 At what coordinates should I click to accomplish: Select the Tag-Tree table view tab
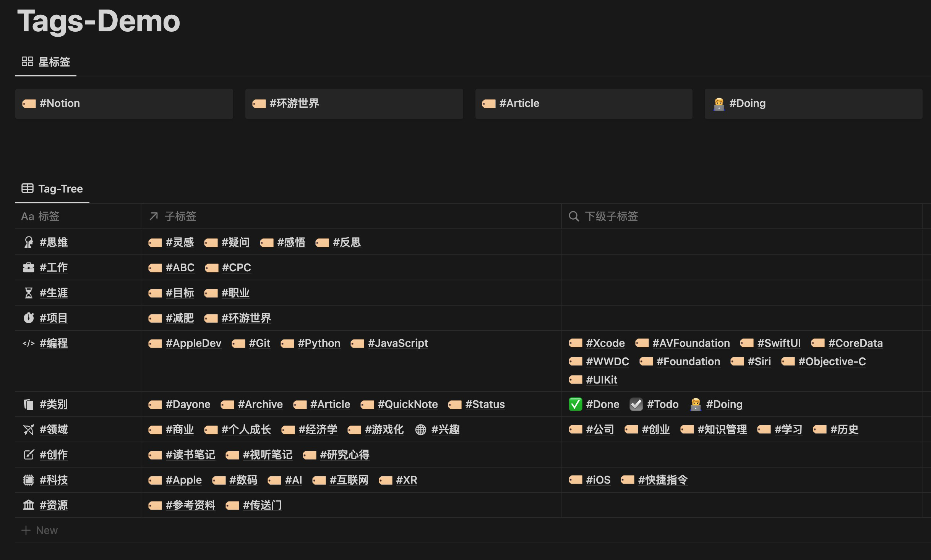coord(52,189)
